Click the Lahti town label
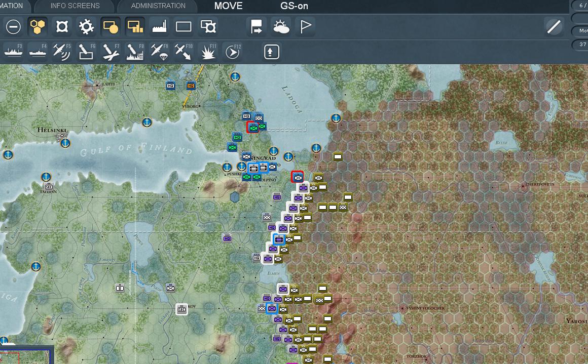The image size is (588, 364). [108, 84]
